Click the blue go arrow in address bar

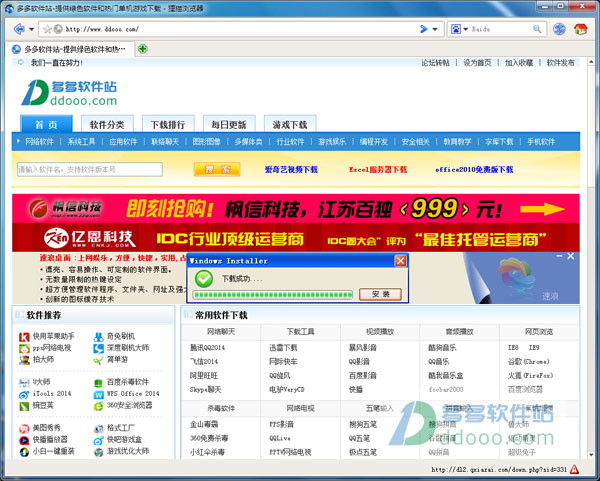(423, 29)
